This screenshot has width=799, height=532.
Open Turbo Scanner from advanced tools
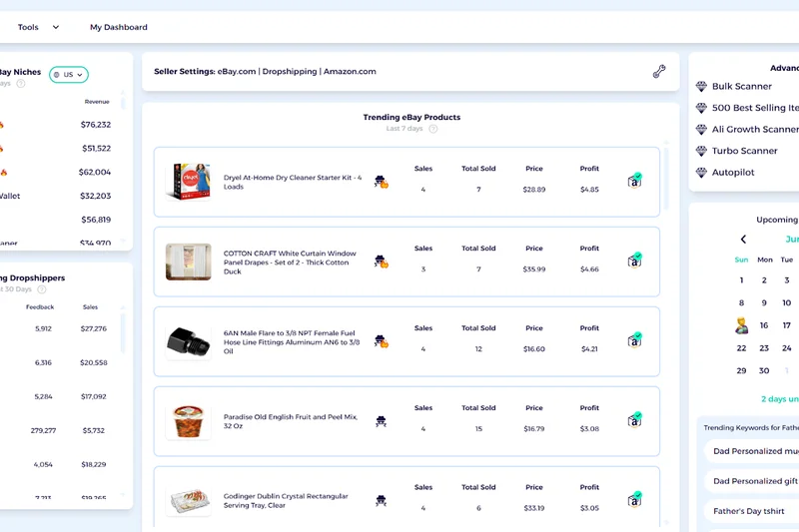(x=744, y=151)
